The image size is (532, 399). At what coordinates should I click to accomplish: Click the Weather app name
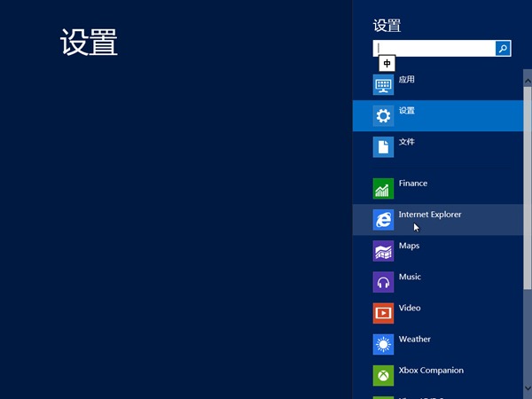point(415,340)
